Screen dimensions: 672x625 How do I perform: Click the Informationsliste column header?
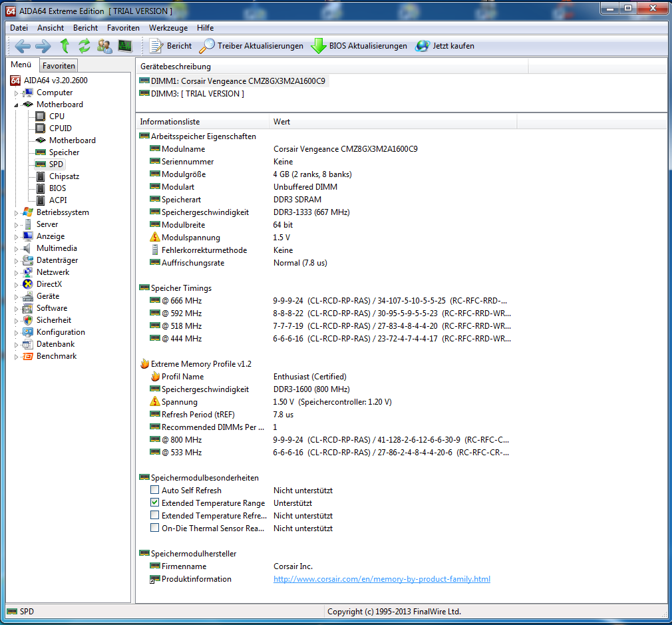click(x=202, y=122)
